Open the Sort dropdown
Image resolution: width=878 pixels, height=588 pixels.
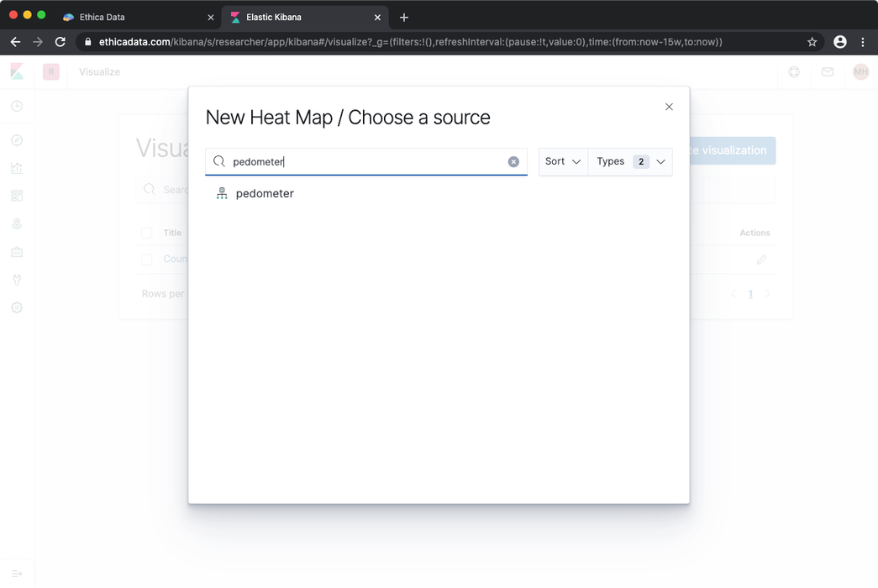[x=562, y=161]
